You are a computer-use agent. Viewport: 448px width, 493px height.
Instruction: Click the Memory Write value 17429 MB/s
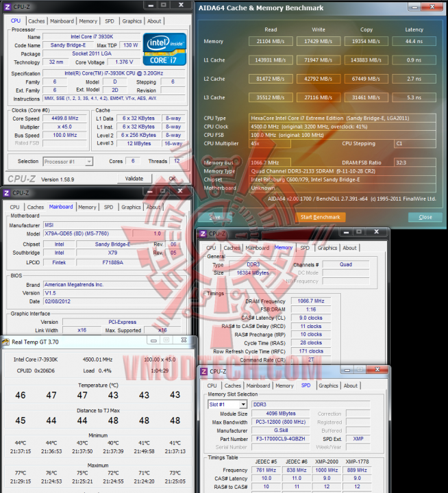(319, 41)
